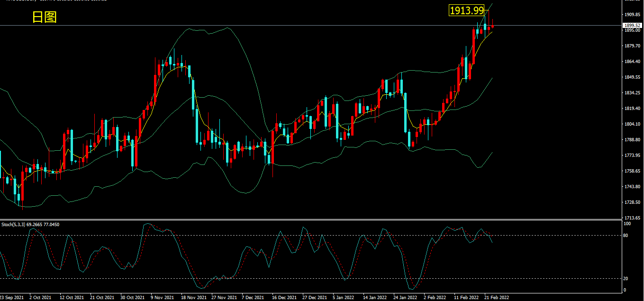Click the 1819.40 price axis label
The height and width of the screenshot is (301, 644).
point(632,109)
